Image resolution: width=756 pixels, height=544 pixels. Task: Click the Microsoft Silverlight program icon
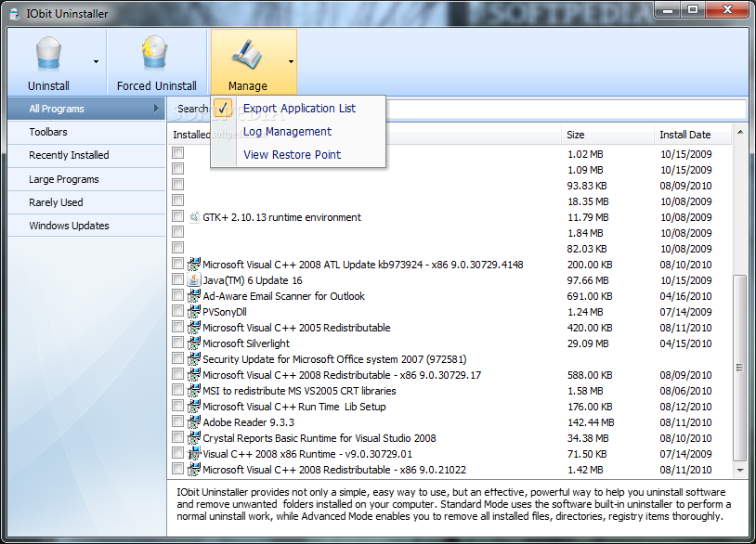click(x=194, y=343)
